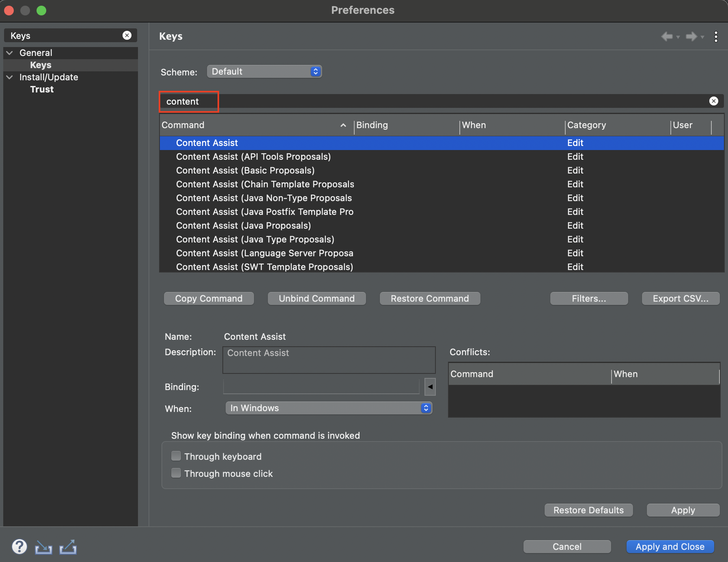Import preferences using bottom-left import icon
Screen dimensions: 728x562
[x=43, y=547]
